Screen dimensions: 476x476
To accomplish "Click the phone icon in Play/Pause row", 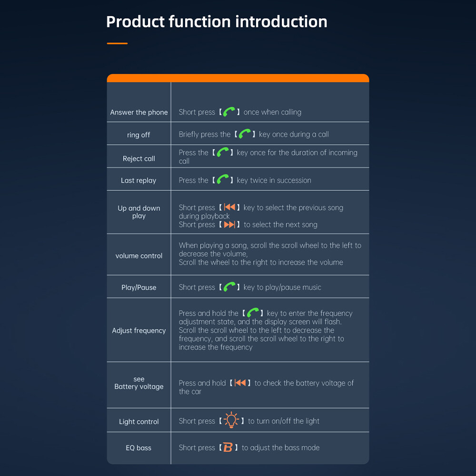I will click(229, 287).
